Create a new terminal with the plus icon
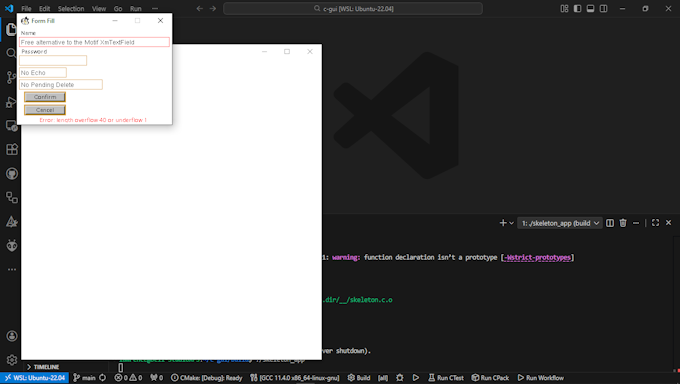This screenshot has width=680, height=384. 503,223
